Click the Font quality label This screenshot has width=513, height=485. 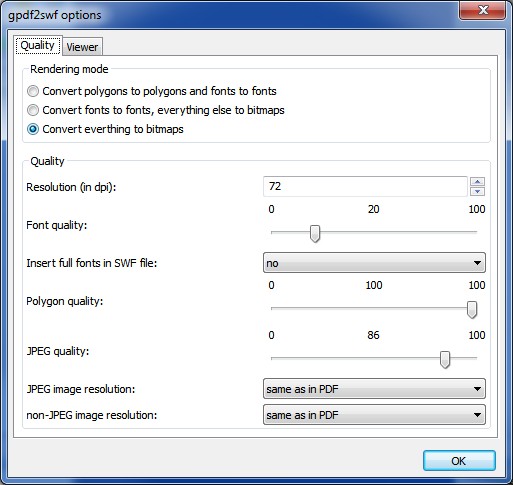(x=56, y=225)
